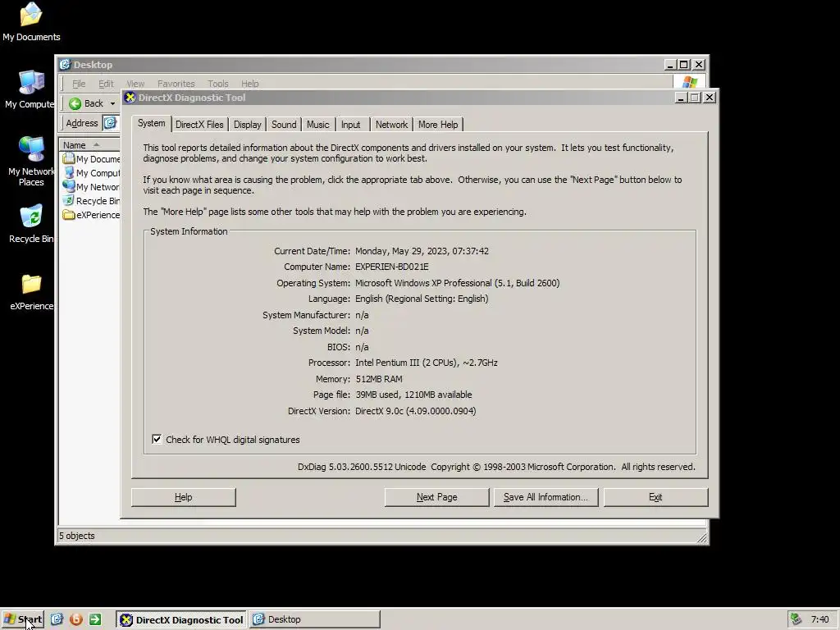
Task: Close the Desktop explorer window
Action: pos(699,65)
